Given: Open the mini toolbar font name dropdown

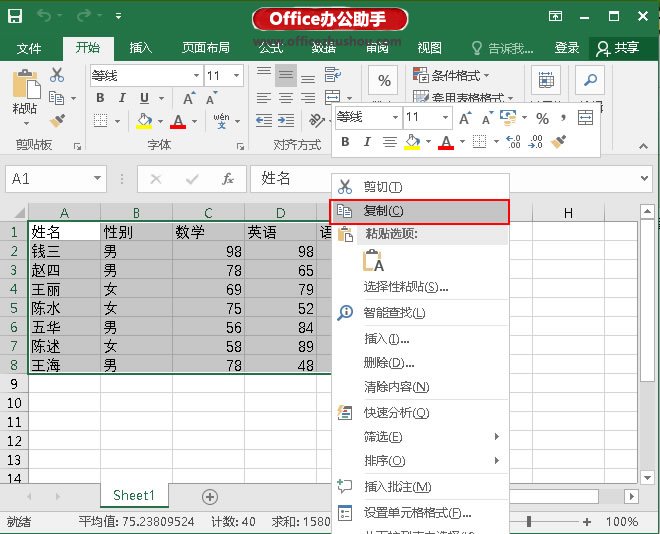Looking at the screenshot, I should (395, 117).
